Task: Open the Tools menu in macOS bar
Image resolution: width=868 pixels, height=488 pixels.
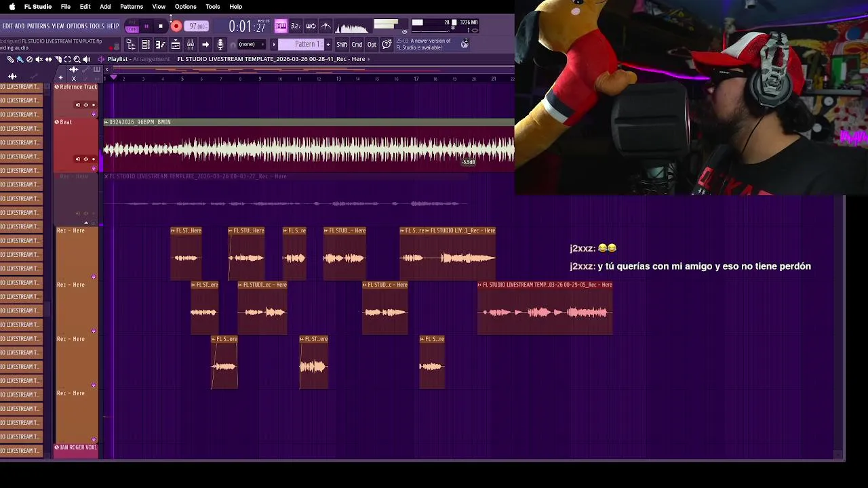Action: coord(212,6)
